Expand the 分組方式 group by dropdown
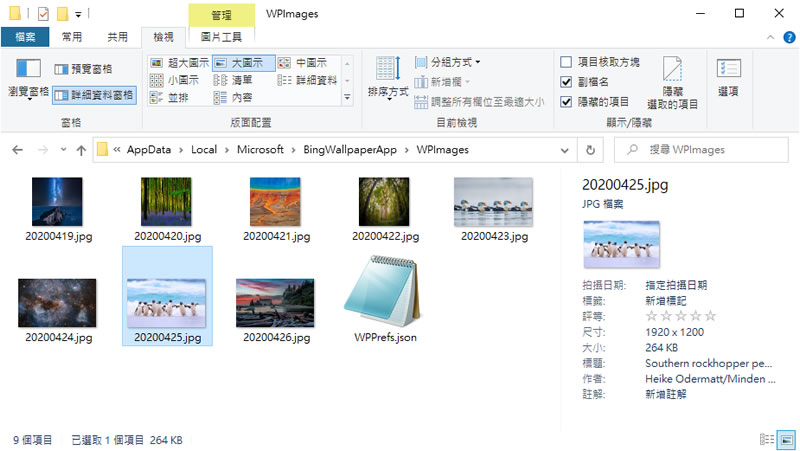800x451 pixels. tap(454, 62)
